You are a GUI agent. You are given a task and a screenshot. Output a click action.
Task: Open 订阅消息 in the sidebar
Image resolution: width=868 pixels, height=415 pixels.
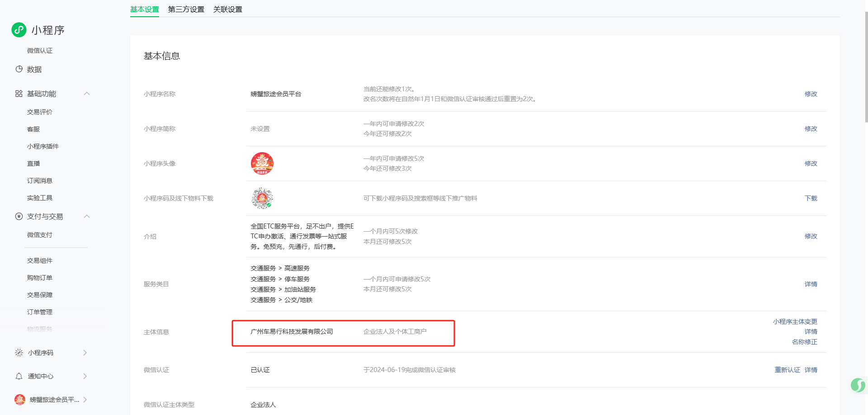coord(40,181)
